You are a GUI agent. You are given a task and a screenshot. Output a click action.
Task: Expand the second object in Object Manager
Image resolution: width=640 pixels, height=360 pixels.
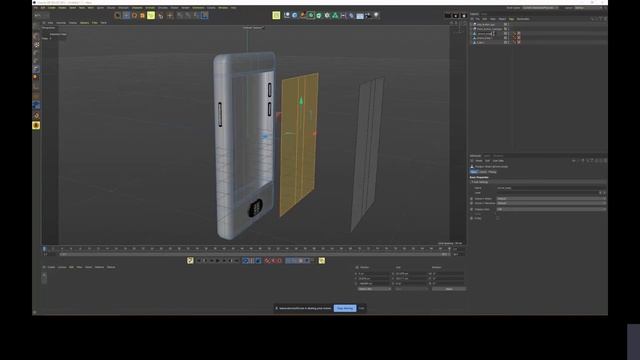471,29
